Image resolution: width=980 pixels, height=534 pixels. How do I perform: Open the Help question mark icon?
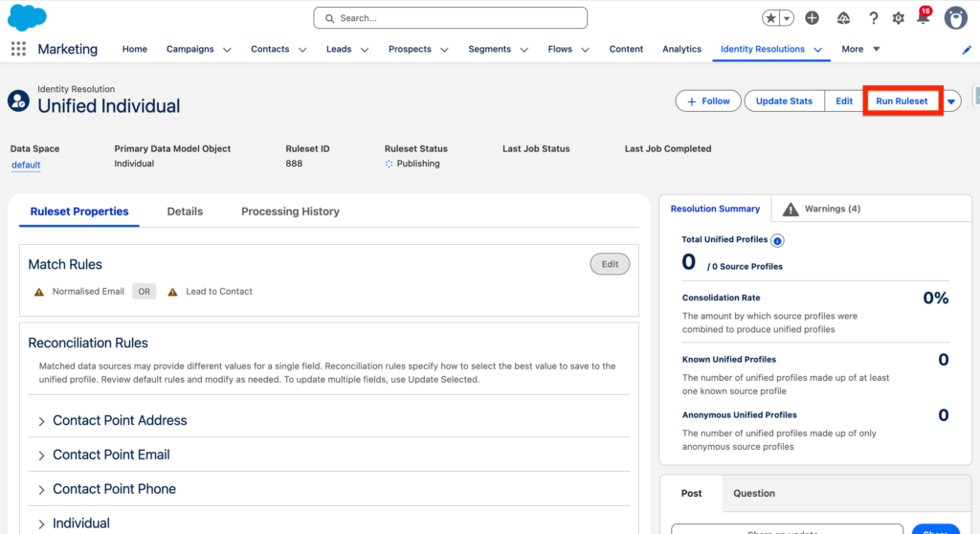coord(873,18)
